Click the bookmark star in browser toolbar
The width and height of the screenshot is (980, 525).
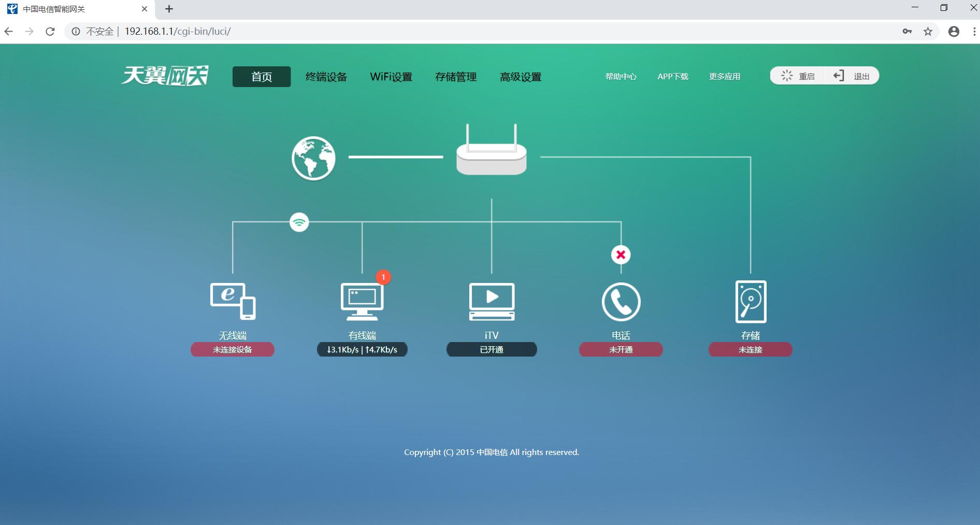pos(927,31)
